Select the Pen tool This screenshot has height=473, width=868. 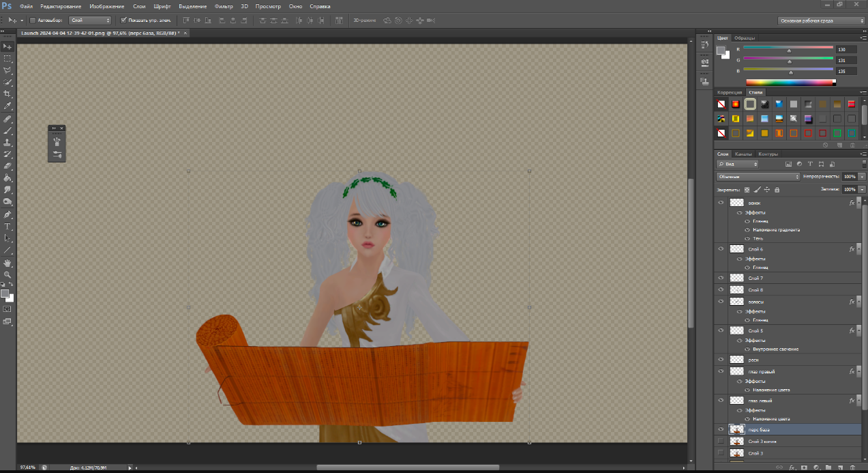(8, 214)
